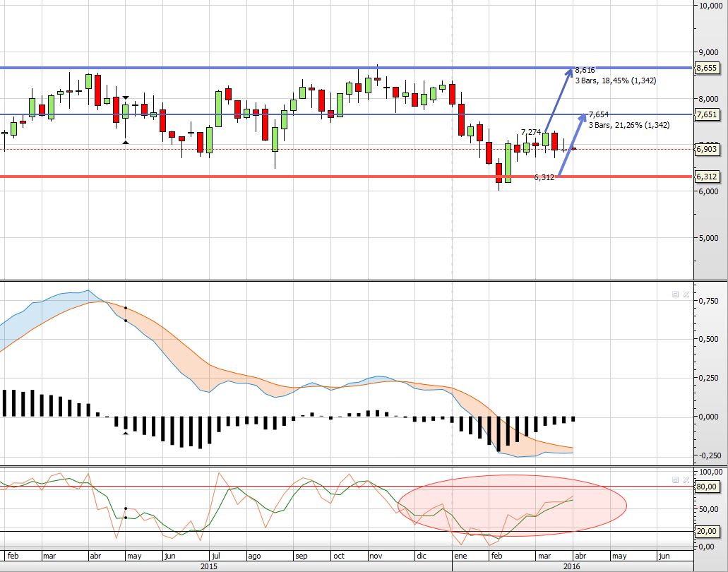Click the 'nov' month label on time axis
728x572 pixels.
[376, 555]
